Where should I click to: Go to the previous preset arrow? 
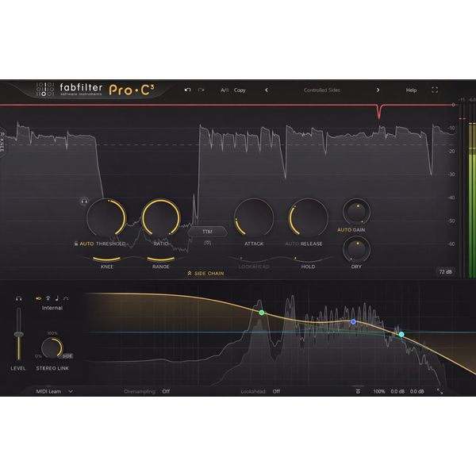(x=267, y=90)
